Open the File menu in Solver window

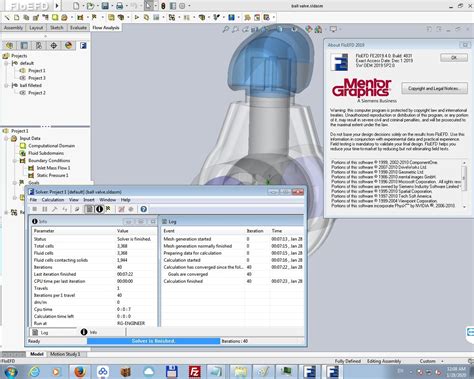[x=33, y=200]
